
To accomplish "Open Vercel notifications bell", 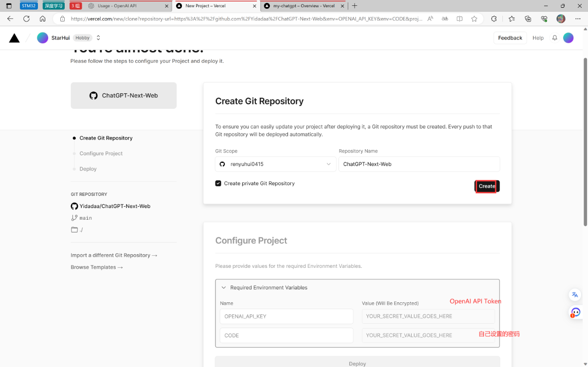I will (554, 38).
